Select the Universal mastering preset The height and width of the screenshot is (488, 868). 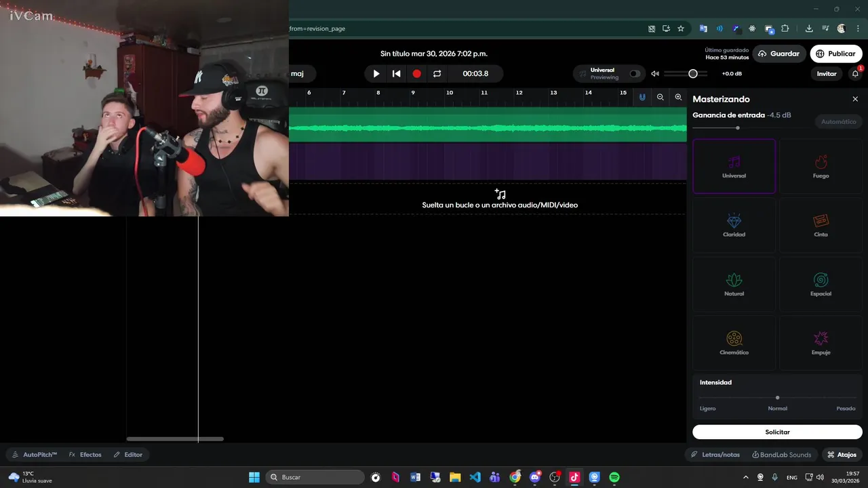[x=734, y=167]
